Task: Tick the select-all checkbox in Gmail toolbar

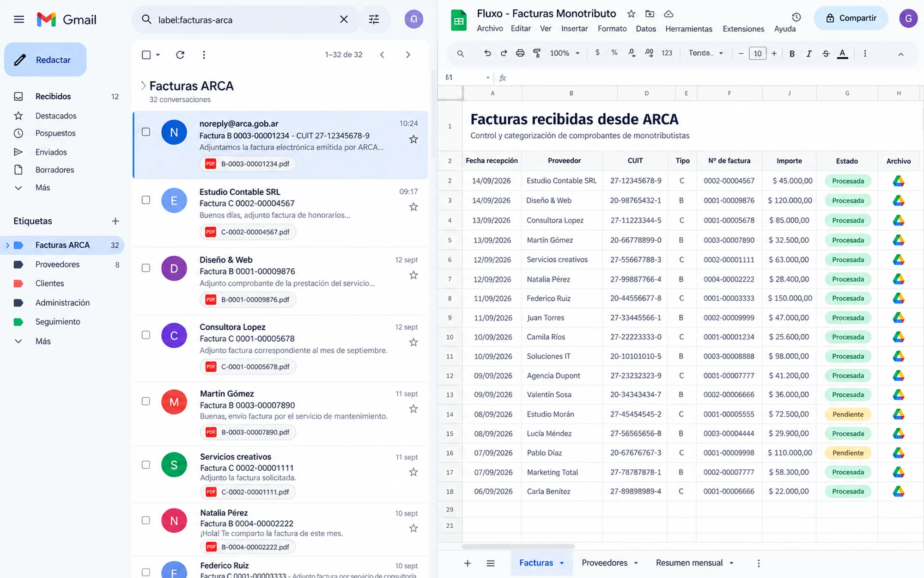Action: click(x=146, y=55)
